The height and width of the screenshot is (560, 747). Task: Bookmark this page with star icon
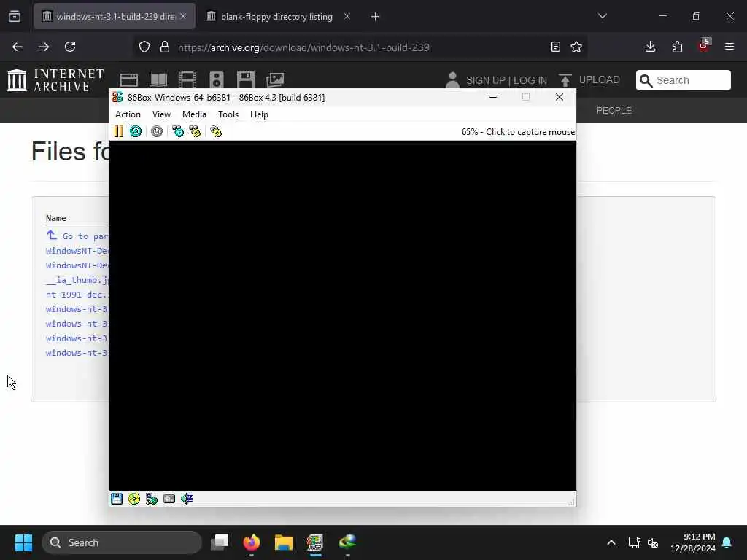pos(576,47)
